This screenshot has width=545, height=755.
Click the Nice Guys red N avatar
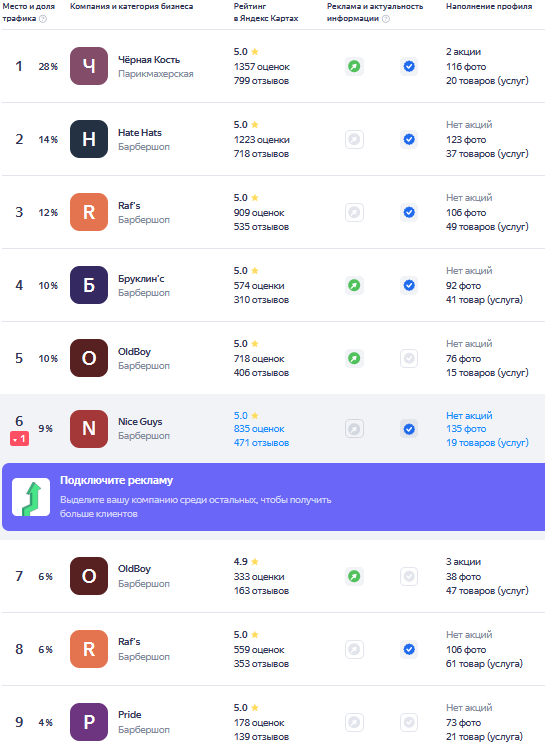pos(89,429)
